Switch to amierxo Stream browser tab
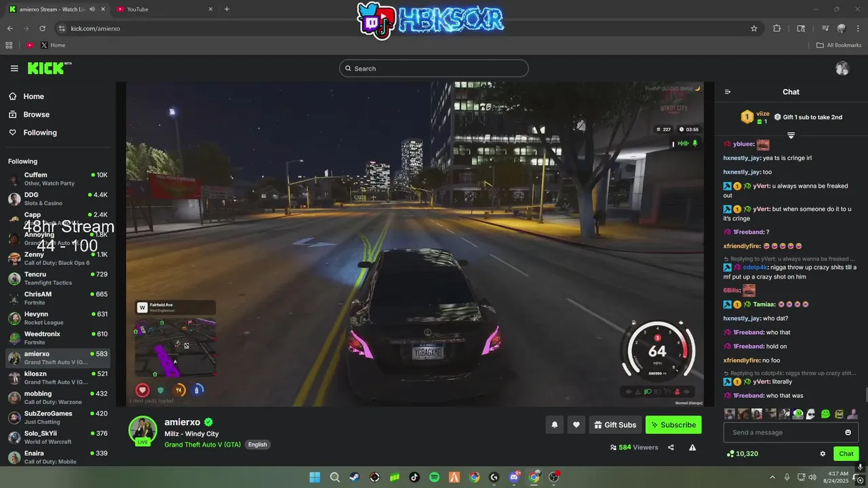 coord(56,9)
